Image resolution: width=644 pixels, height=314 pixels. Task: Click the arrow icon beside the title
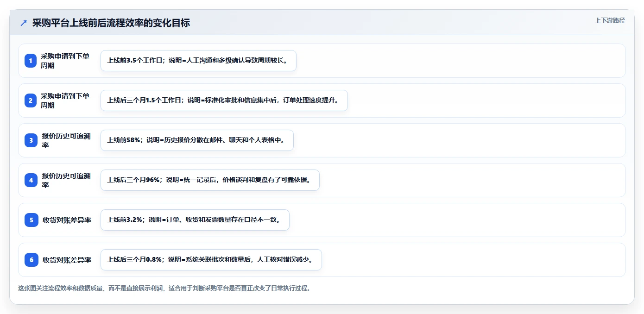point(24,23)
